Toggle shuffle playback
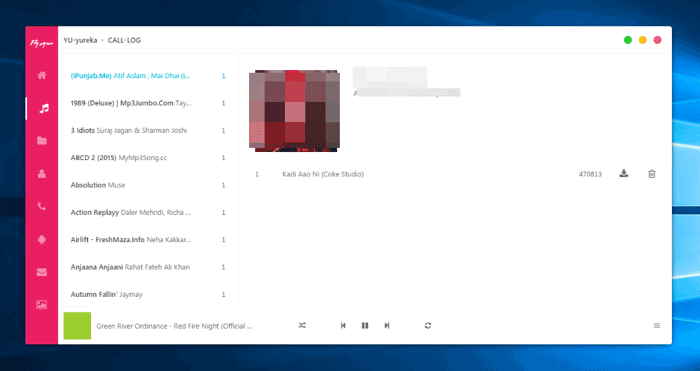700x371 pixels. coord(302,326)
